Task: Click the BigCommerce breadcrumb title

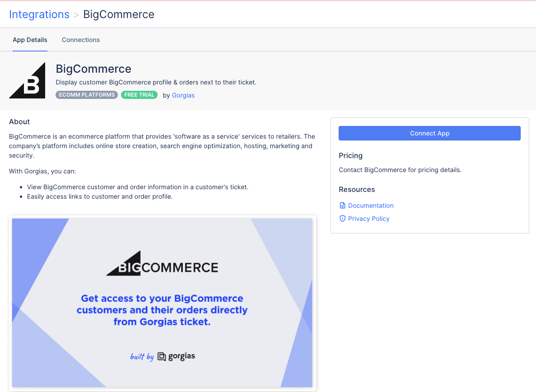Action: 119,14
